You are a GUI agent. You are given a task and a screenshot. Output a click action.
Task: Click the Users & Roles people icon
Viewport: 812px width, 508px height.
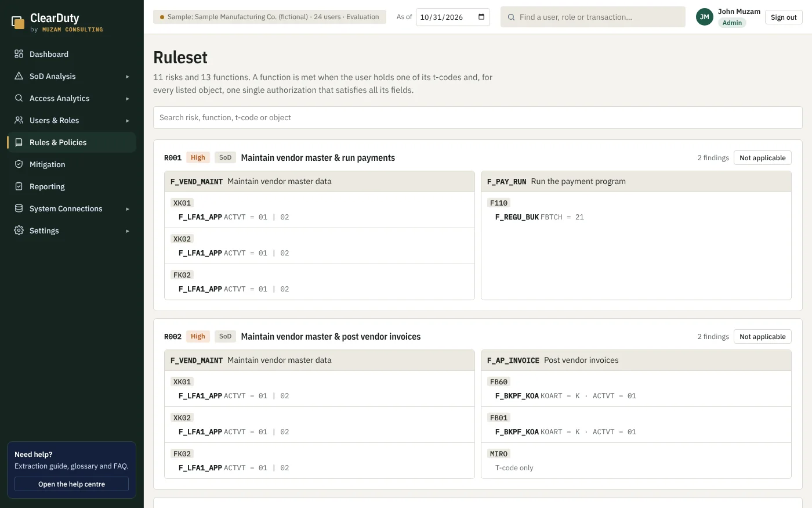[x=19, y=120]
